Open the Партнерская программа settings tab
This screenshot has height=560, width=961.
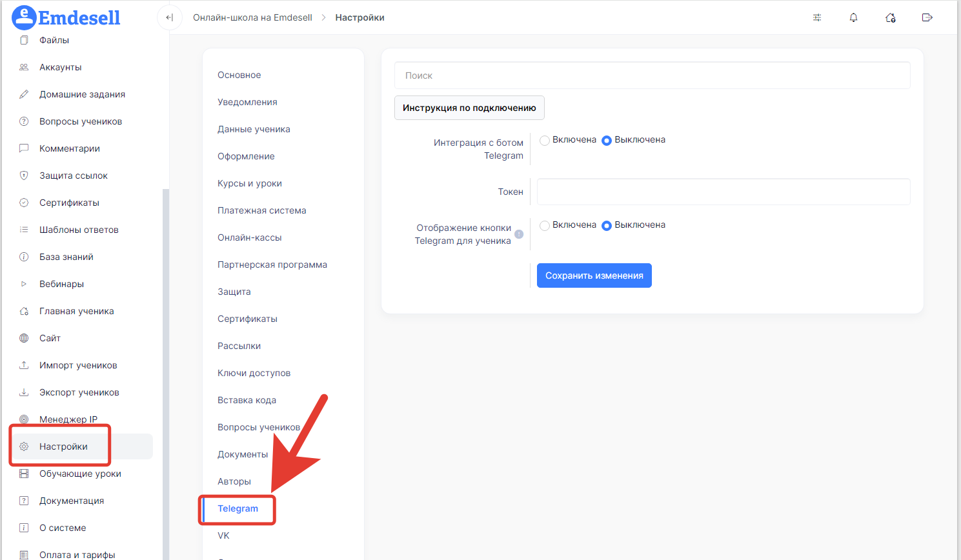[x=272, y=265]
